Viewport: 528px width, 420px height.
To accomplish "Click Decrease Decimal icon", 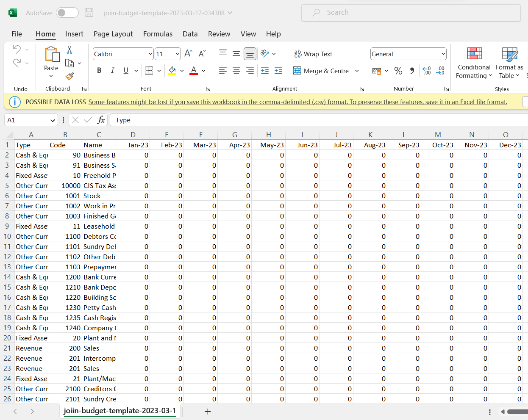I will (x=440, y=71).
